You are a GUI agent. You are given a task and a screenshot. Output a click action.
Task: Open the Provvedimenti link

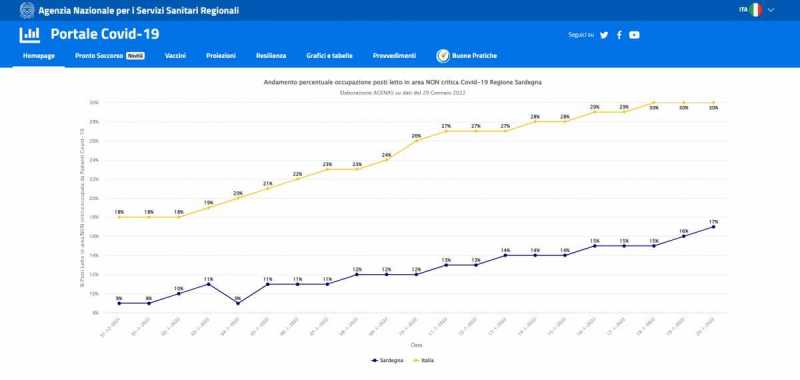[394, 56]
